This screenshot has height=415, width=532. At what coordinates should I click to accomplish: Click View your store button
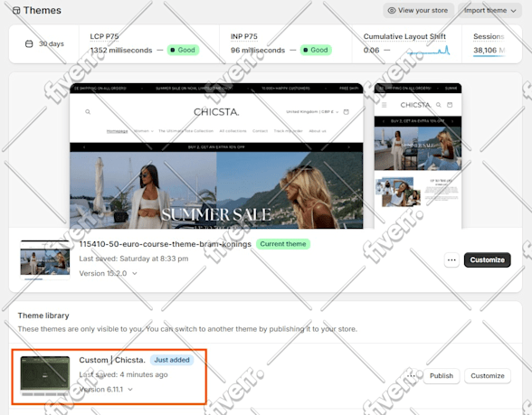click(418, 11)
